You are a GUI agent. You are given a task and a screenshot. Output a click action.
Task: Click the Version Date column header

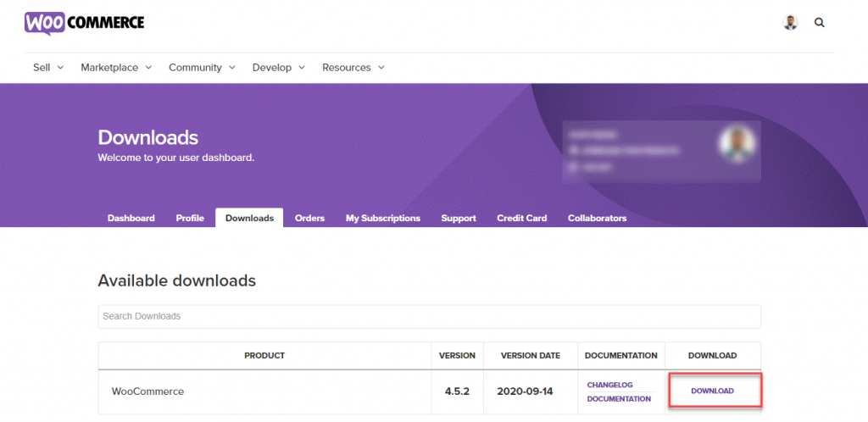tap(531, 356)
